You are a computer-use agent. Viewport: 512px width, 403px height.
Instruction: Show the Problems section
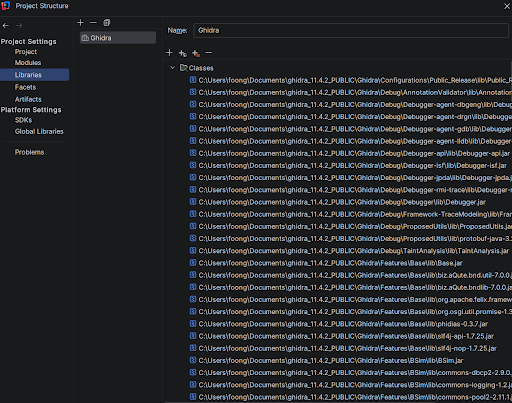pyautogui.click(x=29, y=152)
